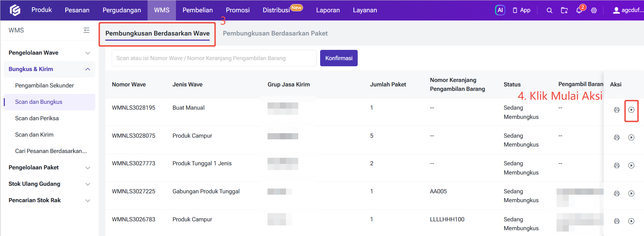Open the AI assistant icon
Image resolution: width=644 pixels, height=236 pixels.
(500, 10)
